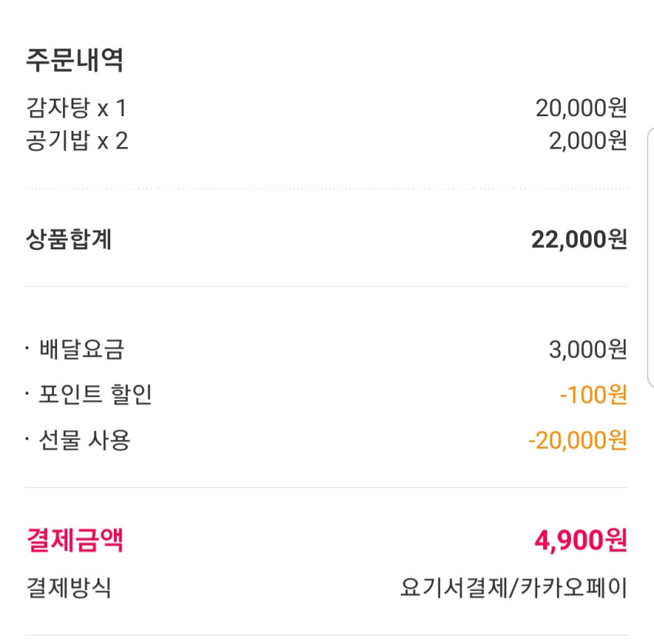The height and width of the screenshot is (644, 654).
Task: Select the 감자탕 x 1 order item
Action: pyautogui.click(x=76, y=108)
